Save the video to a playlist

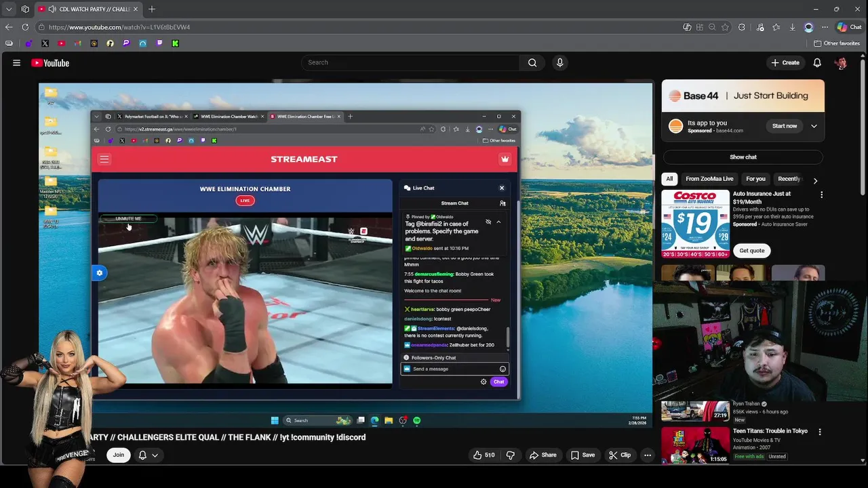pos(583,455)
